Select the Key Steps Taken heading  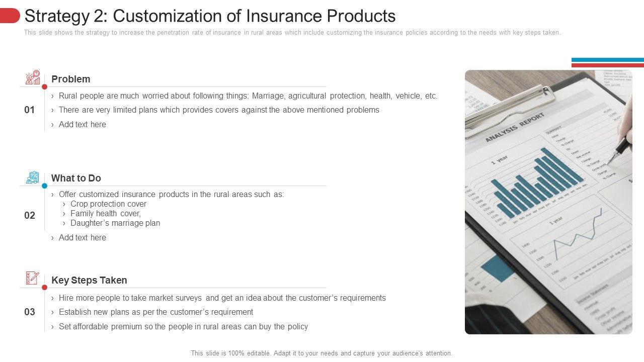click(89, 280)
